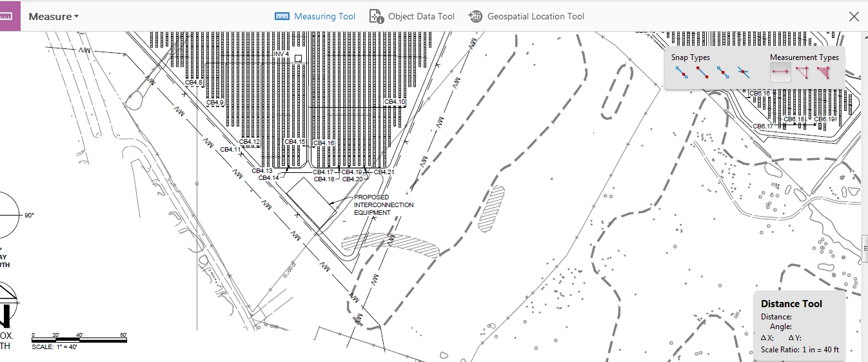Click the vertical scrollbar thumb on right edge
The image size is (868, 362).
pos(865,250)
